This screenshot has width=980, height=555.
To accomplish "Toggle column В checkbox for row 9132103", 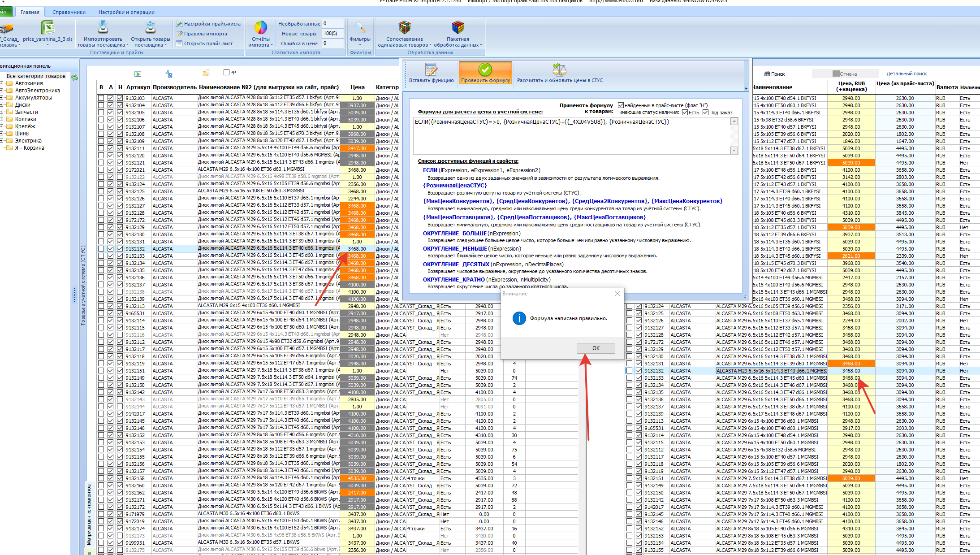I will [x=101, y=98].
